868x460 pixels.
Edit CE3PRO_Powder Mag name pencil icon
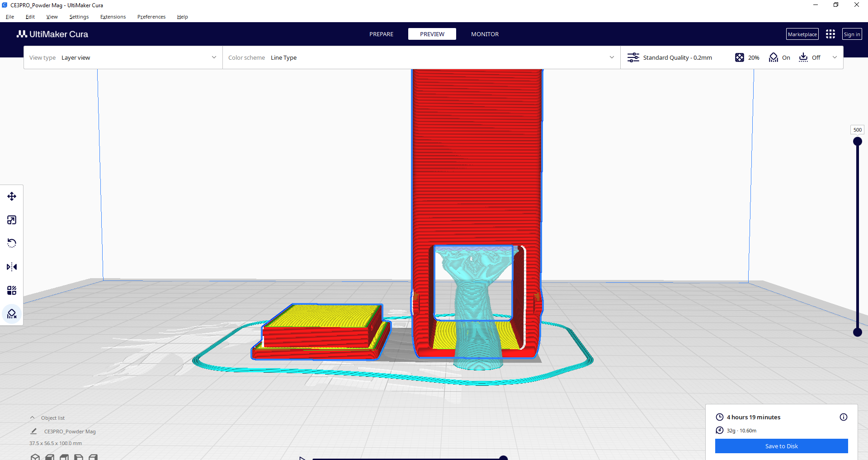click(33, 432)
